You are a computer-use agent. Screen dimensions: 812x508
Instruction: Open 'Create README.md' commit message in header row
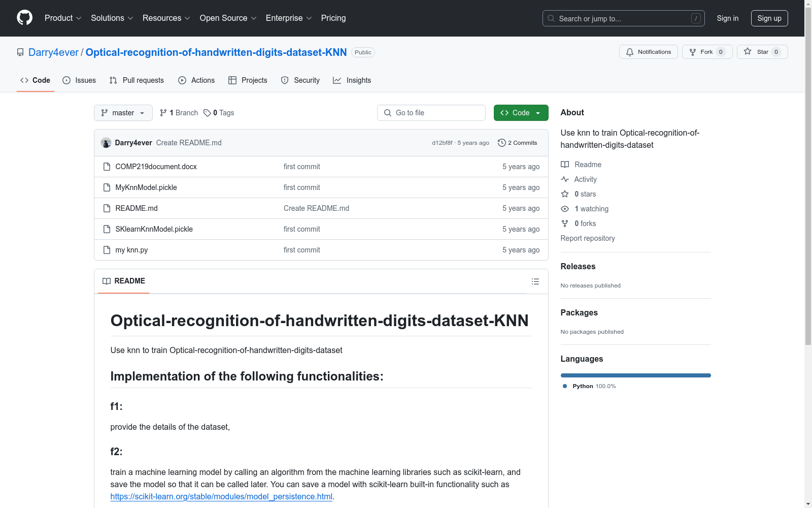pos(189,143)
